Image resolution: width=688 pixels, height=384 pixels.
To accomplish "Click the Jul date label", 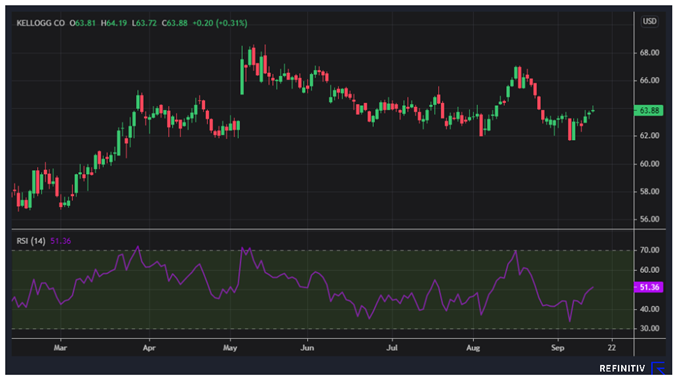I will (392, 348).
